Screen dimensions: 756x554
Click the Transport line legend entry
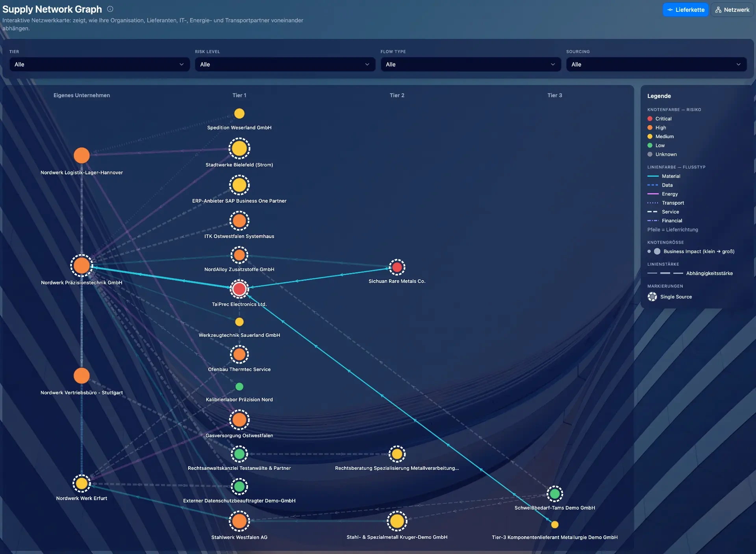point(666,203)
